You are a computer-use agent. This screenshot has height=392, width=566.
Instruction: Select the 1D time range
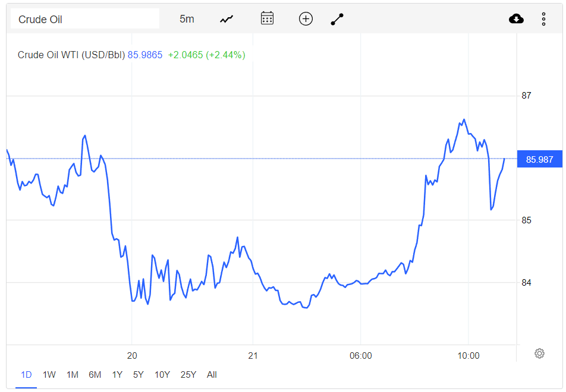[26, 375]
